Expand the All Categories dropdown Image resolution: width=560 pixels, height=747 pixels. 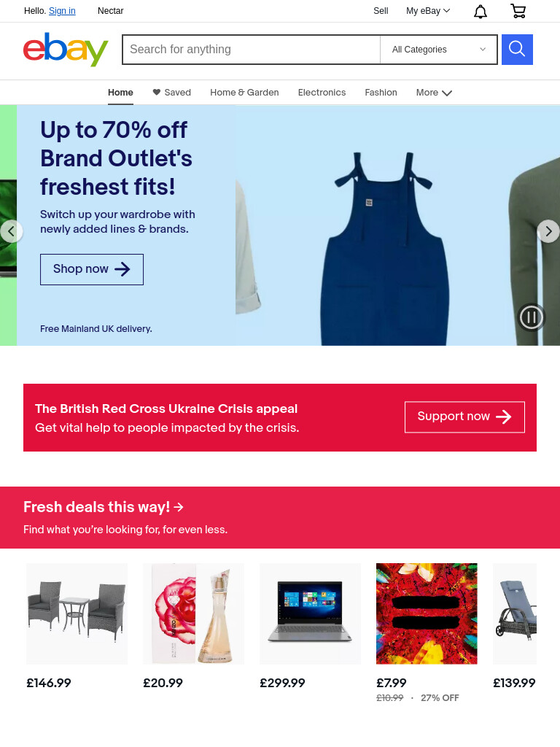(438, 50)
